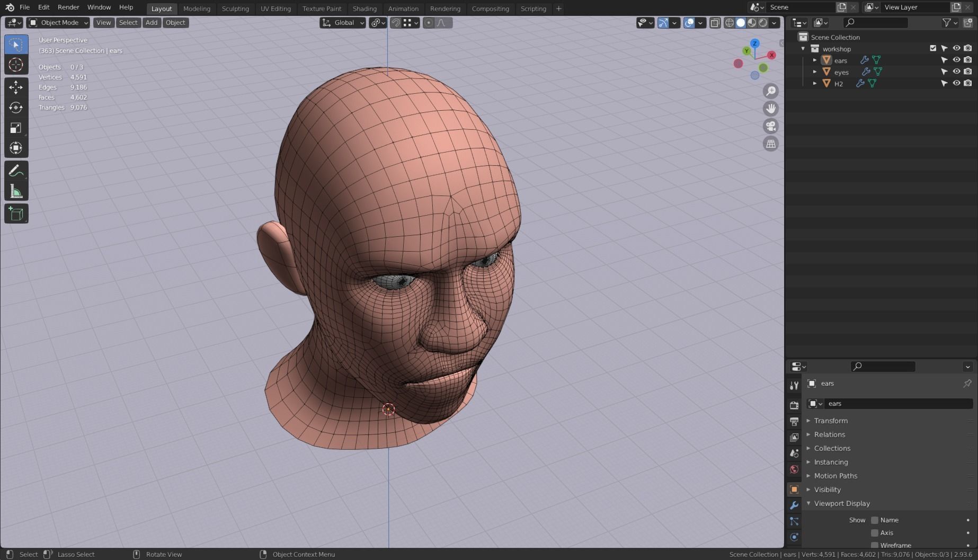978x560 pixels.
Task: Uncheck the workshop collection exclude checkbox
Action: coord(933,48)
